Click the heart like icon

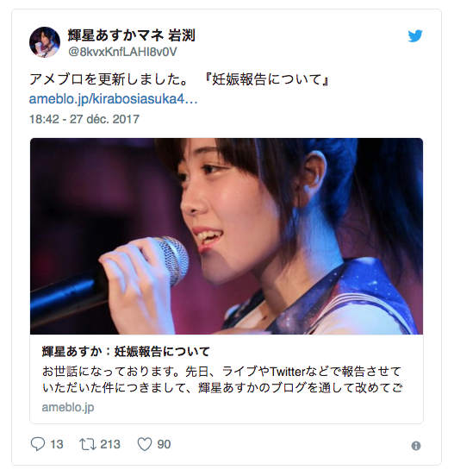(145, 444)
